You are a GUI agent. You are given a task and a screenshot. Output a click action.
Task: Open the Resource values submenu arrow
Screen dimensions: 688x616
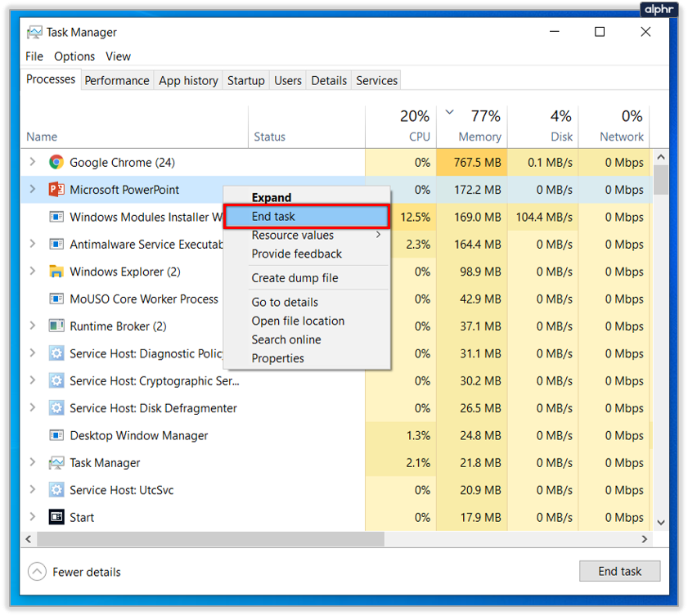click(378, 235)
